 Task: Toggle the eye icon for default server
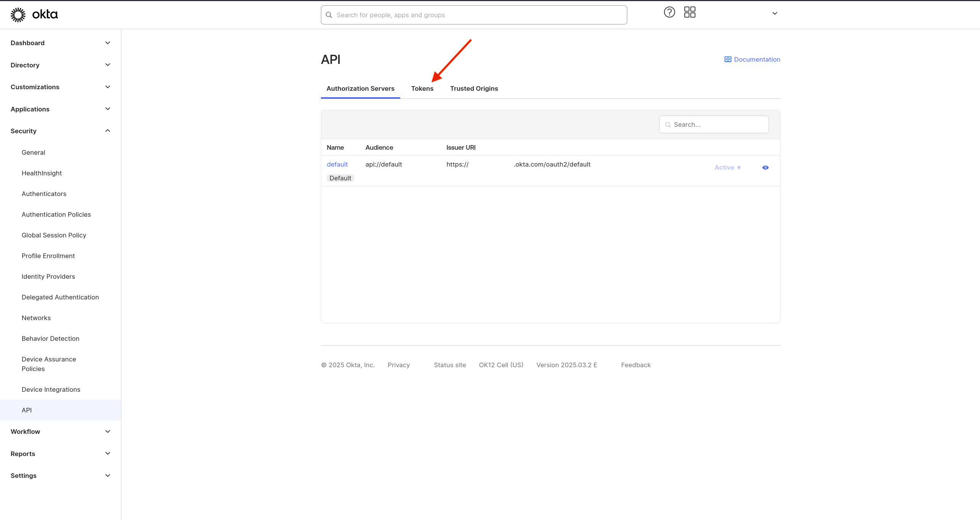[765, 167]
